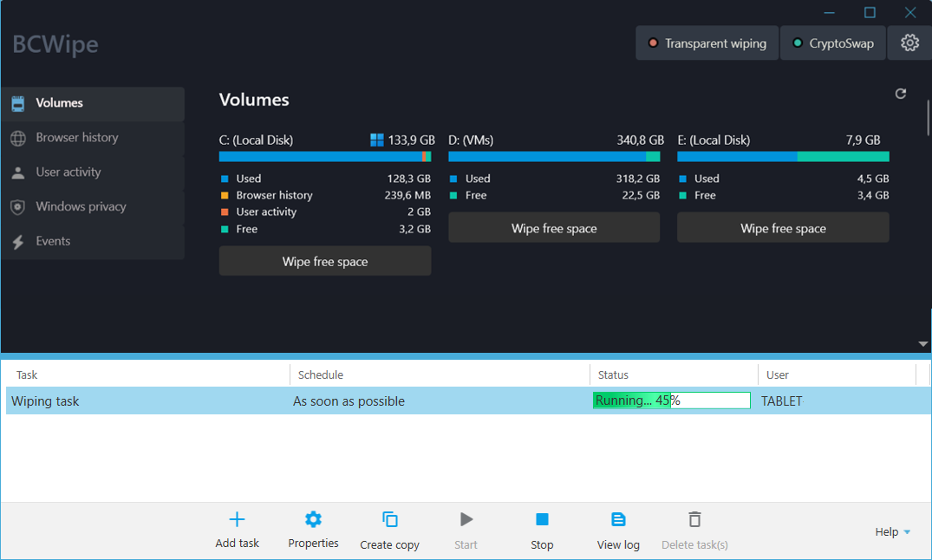This screenshot has height=560, width=932.
Task: Expand the Help dropdown
Action: tap(892, 531)
